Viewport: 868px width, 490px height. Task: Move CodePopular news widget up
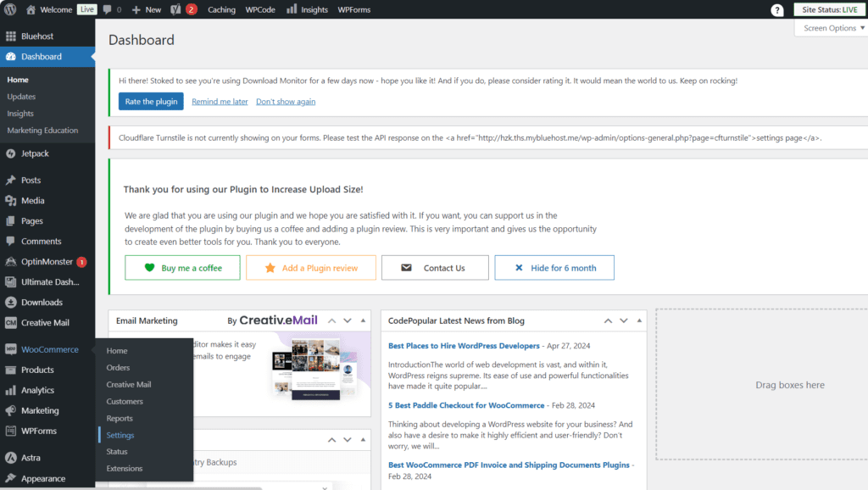608,320
